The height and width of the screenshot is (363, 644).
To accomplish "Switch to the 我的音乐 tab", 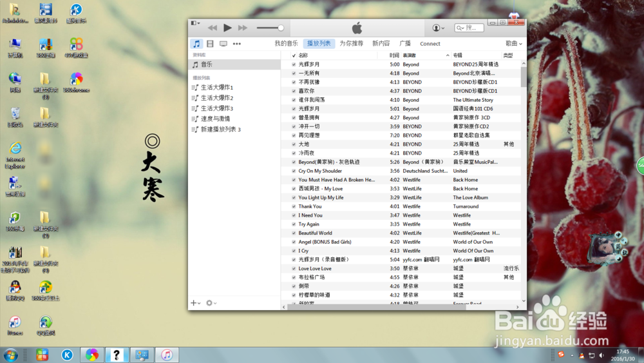I will pyautogui.click(x=287, y=44).
